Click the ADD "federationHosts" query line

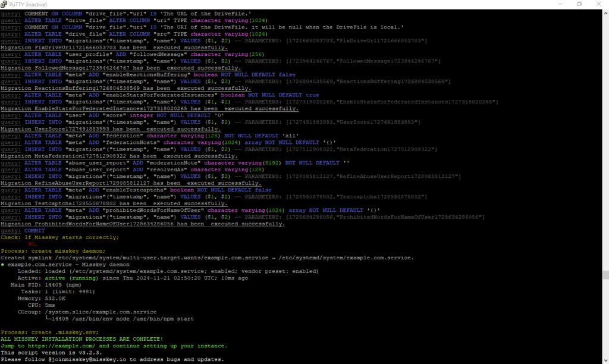click(x=168, y=143)
